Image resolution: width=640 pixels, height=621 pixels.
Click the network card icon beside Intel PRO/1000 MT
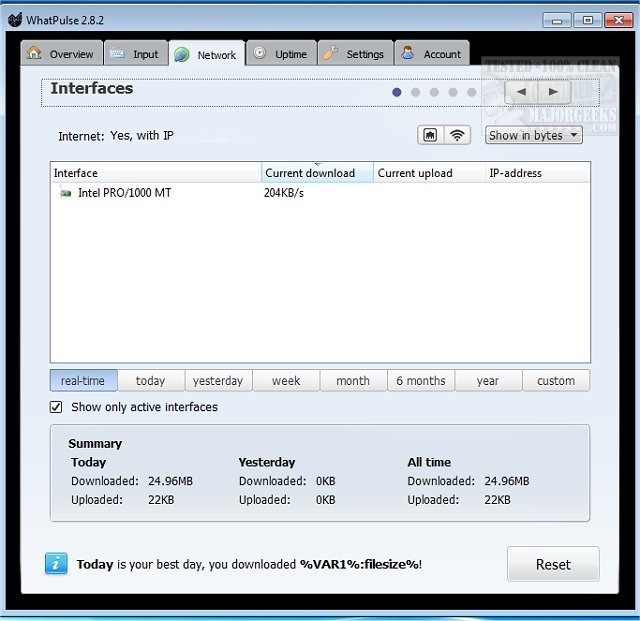click(x=65, y=193)
